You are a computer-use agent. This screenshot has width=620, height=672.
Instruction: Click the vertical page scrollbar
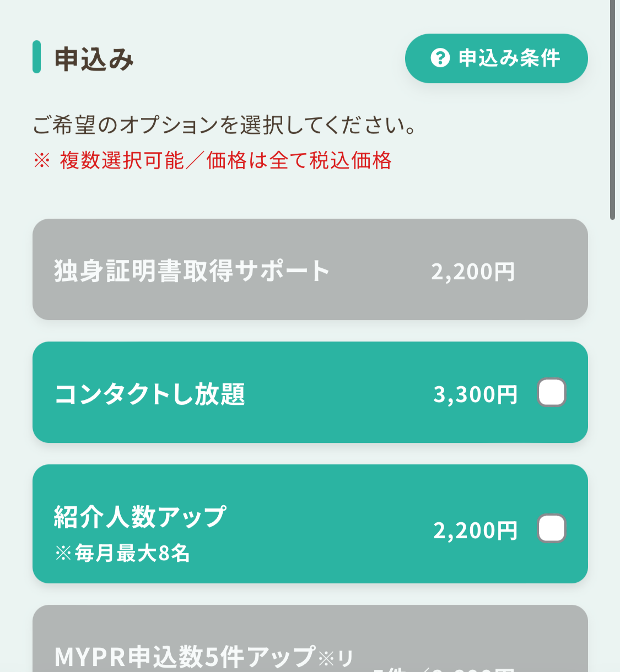(612, 110)
